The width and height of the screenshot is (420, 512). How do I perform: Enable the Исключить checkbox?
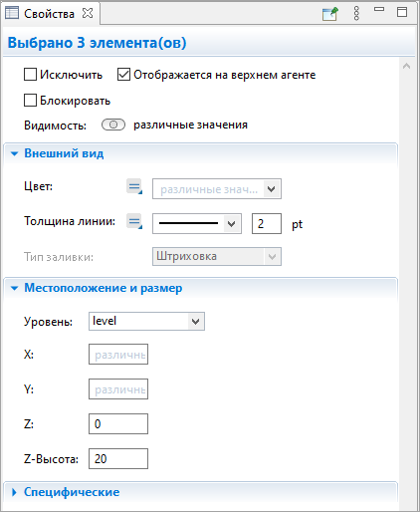coord(30,75)
